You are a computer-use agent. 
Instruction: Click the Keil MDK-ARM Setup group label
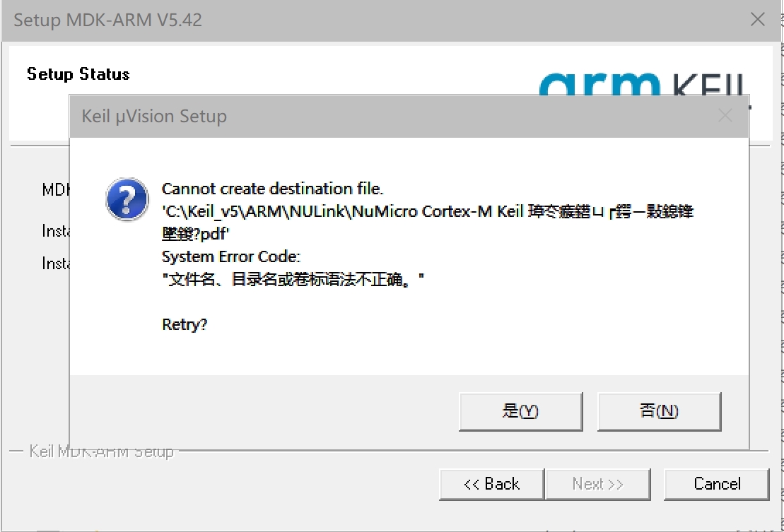(102, 451)
